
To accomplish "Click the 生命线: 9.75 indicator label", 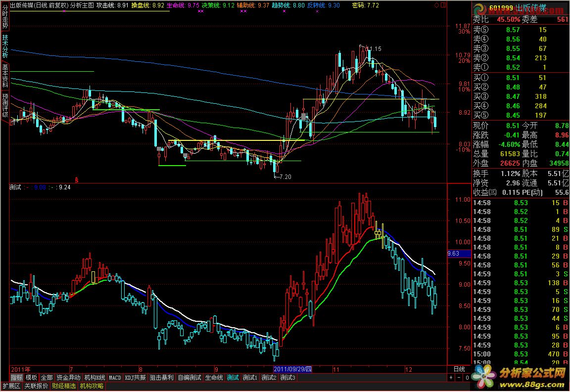I will (x=183, y=5).
